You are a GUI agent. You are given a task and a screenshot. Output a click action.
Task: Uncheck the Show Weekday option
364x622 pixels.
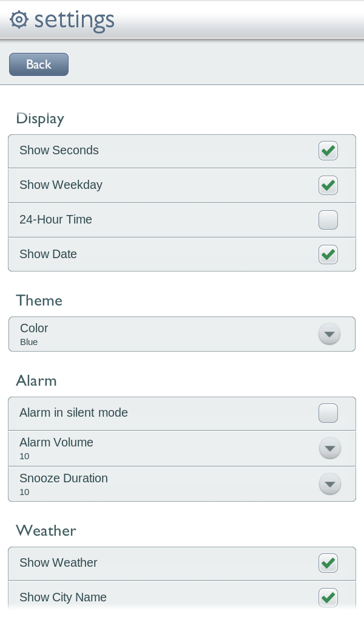click(328, 185)
